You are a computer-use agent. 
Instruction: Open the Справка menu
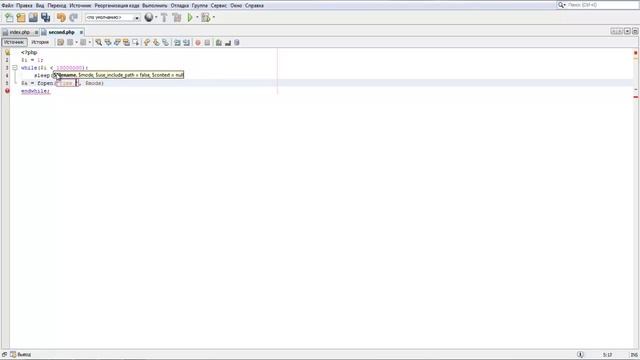pos(254,6)
